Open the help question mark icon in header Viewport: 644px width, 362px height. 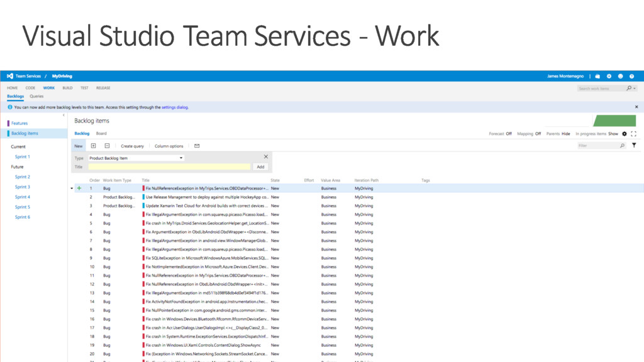pyautogui.click(x=632, y=76)
